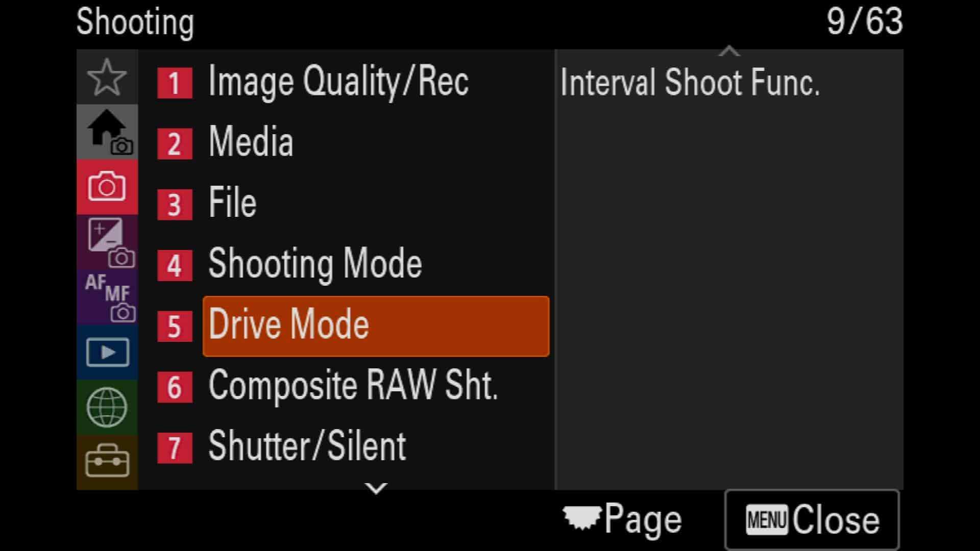
Task: Select the red Shooting camera tab
Action: coord(107,187)
